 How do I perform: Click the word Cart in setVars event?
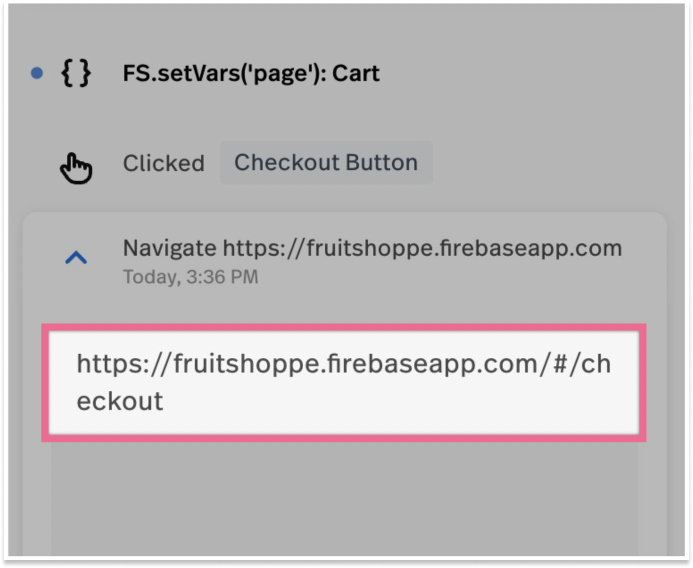coord(356,73)
